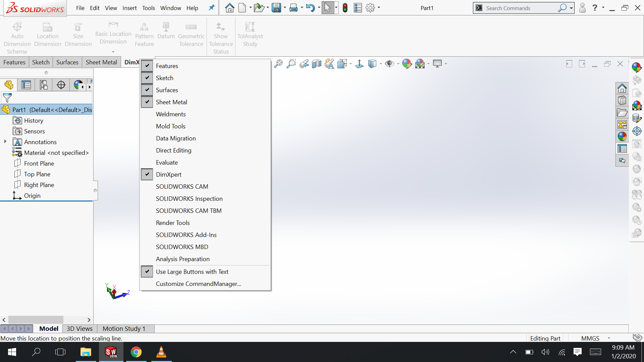The width and height of the screenshot is (644, 362).
Task: Click Customize CommandManager option
Action: point(198,284)
